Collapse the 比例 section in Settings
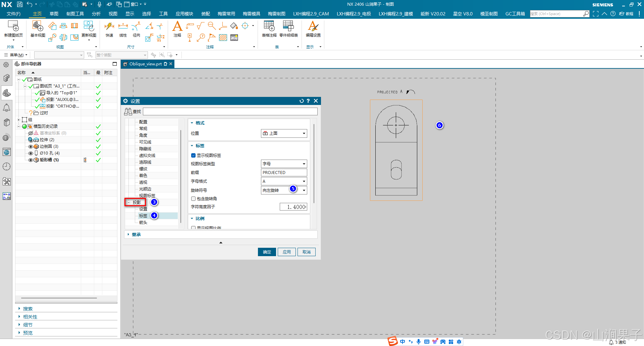This screenshot has width=644, height=346. (192, 219)
